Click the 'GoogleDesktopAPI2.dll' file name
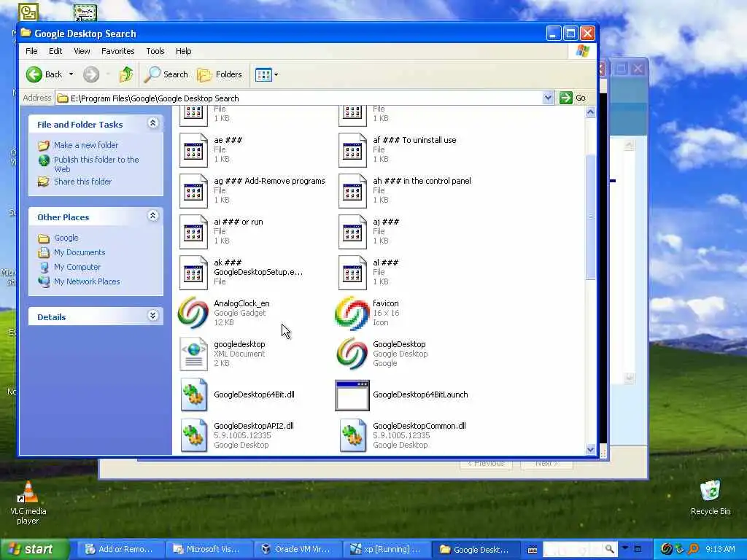The height and width of the screenshot is (560, 747). click(x=253, y=426)
